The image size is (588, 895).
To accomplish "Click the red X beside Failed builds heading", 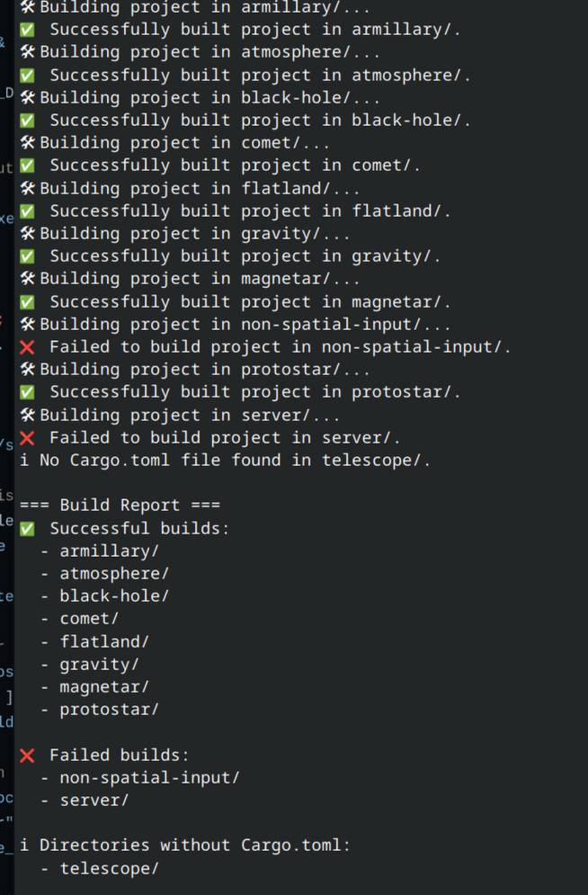I will [x=27, y=756].
